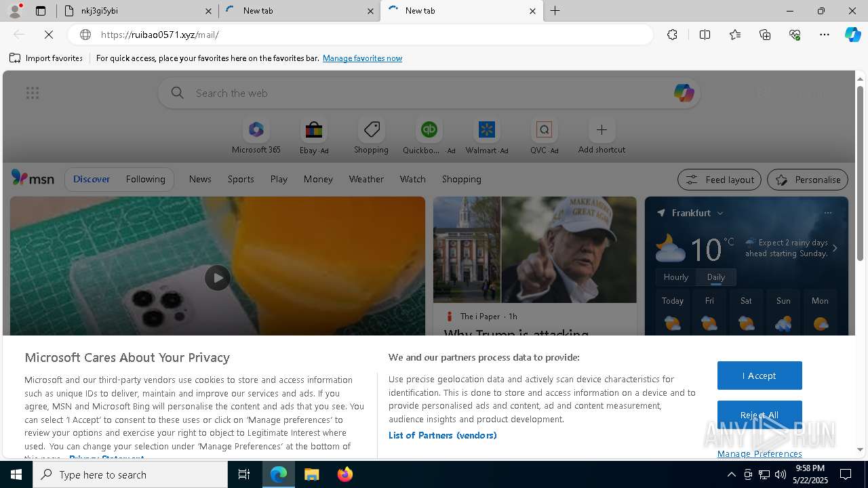Viewport: 868px width, 488px height.
Task: Open the Sports menu item
Action: tap(241, 179)
